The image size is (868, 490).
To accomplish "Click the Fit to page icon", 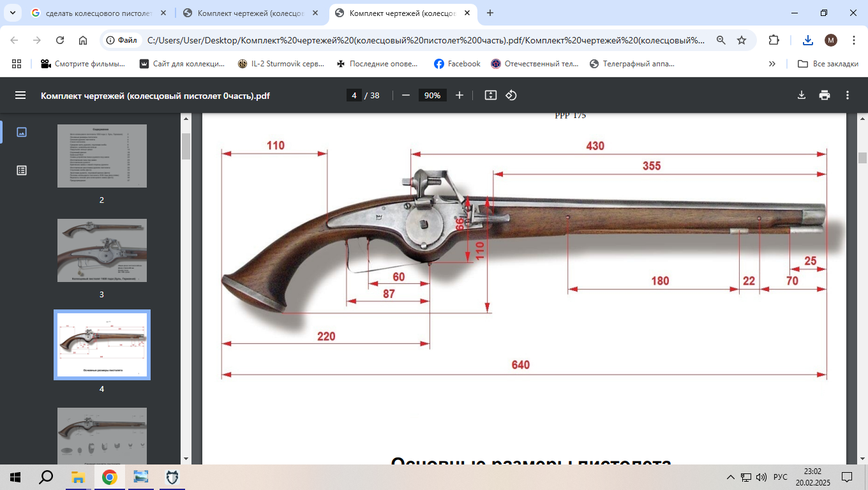I will (490, 95).
